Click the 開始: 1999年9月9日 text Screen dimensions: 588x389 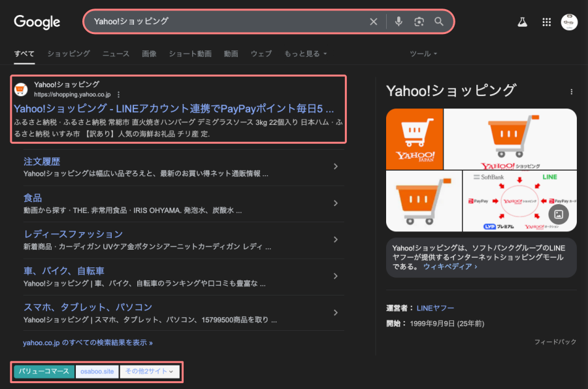[x=435, y=324]
